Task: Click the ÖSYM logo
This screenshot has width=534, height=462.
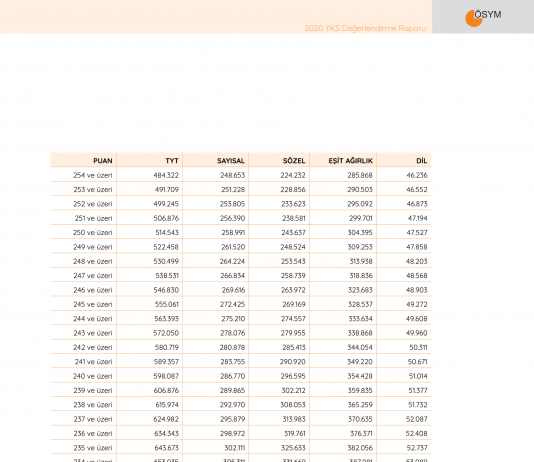Action: pyautogui.click(x=483, y=17)
